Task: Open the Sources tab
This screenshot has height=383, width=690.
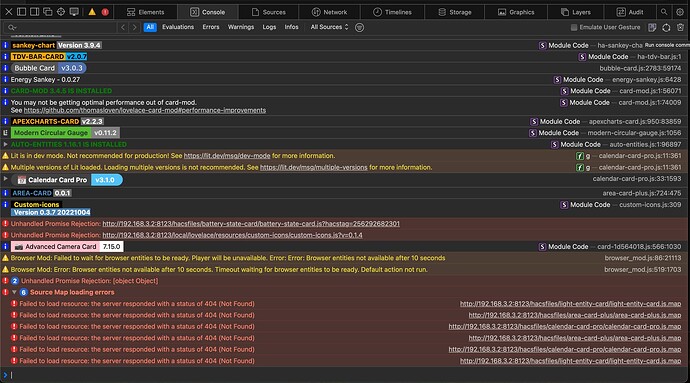Action: pos(268,12)
